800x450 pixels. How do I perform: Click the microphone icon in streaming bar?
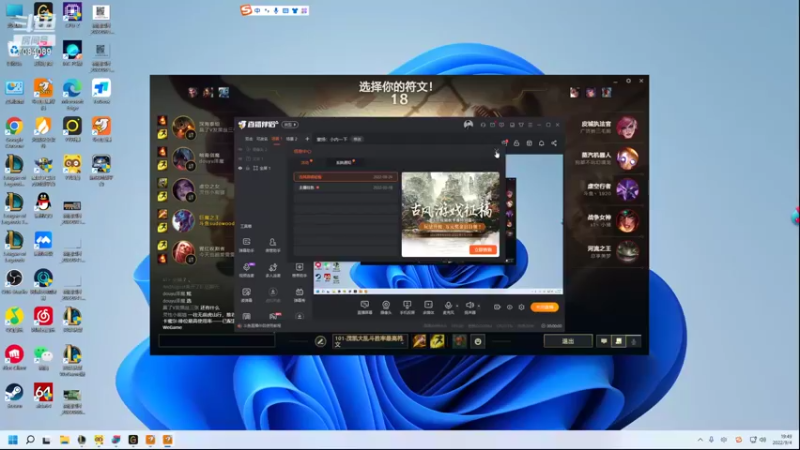point(448,307)
